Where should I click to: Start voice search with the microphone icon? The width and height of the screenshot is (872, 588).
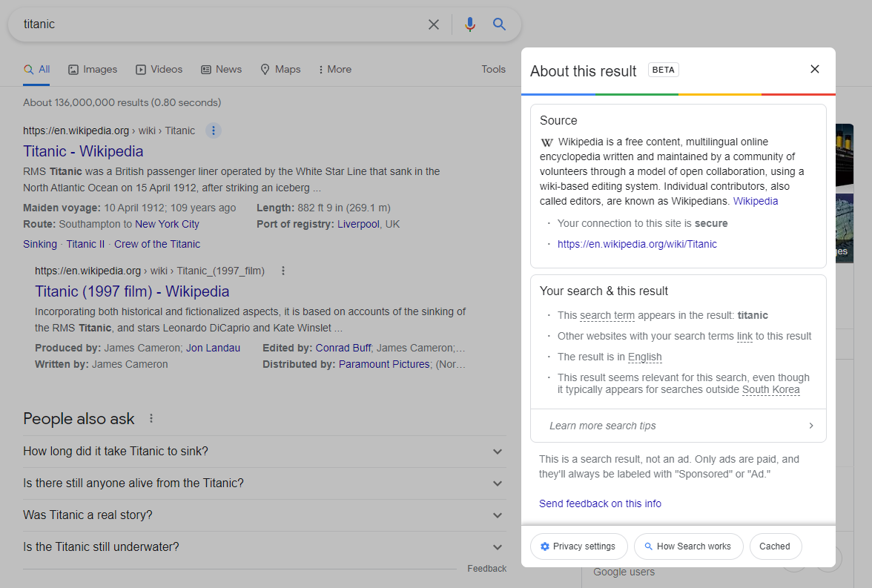pos(470,24)
